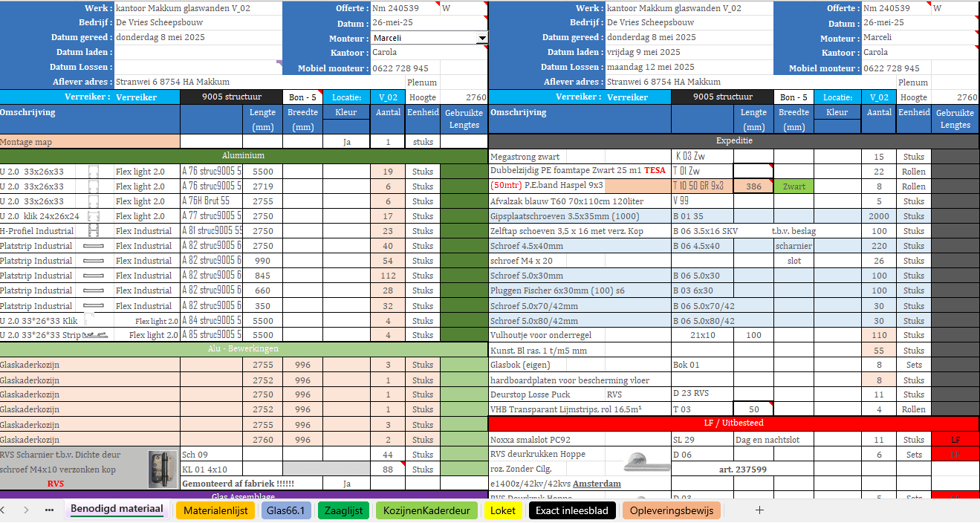Add a new sheet with the plus icon
Viewport: 980px width, 523px height.
[759, 510]
